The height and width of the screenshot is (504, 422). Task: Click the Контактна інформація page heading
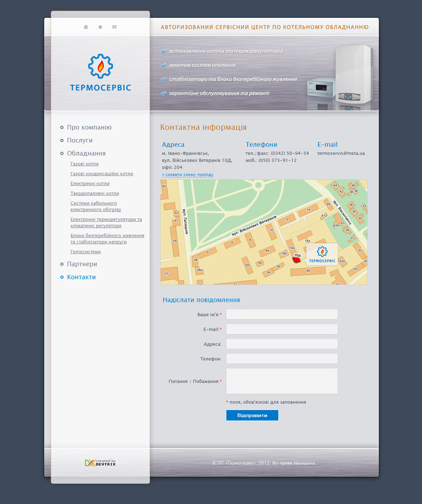(203, 127)
